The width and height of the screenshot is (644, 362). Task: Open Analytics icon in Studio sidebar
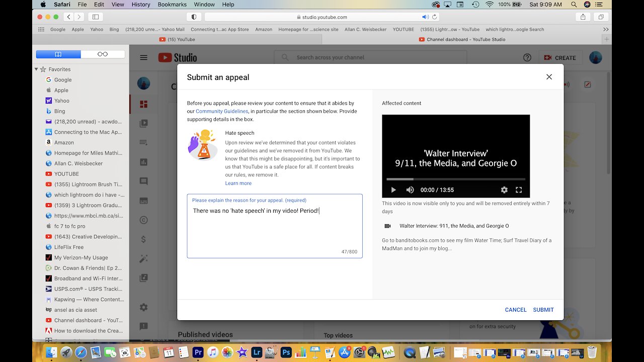coord(144,162)
